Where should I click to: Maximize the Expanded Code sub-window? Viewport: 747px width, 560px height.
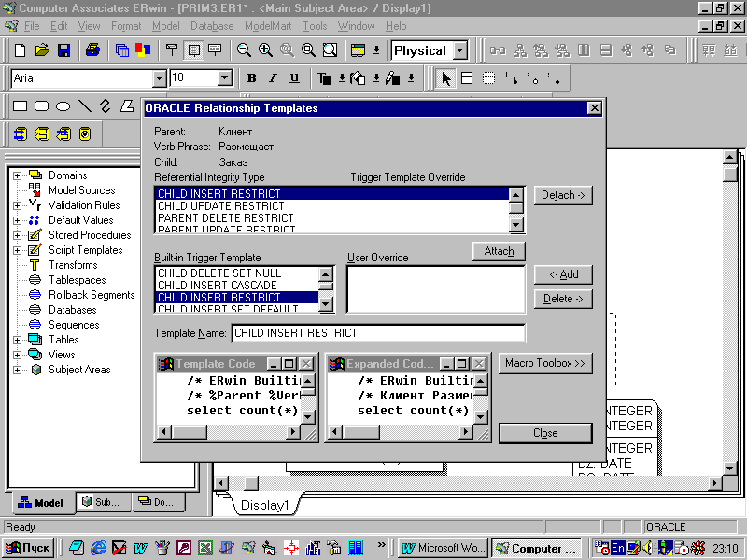[461, 364]
